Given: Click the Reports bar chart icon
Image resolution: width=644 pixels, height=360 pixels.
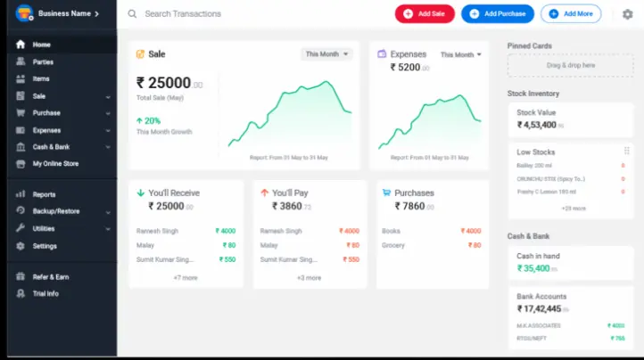Looking at the screenshot, I should pyautogui.click(x=21, y=194).
